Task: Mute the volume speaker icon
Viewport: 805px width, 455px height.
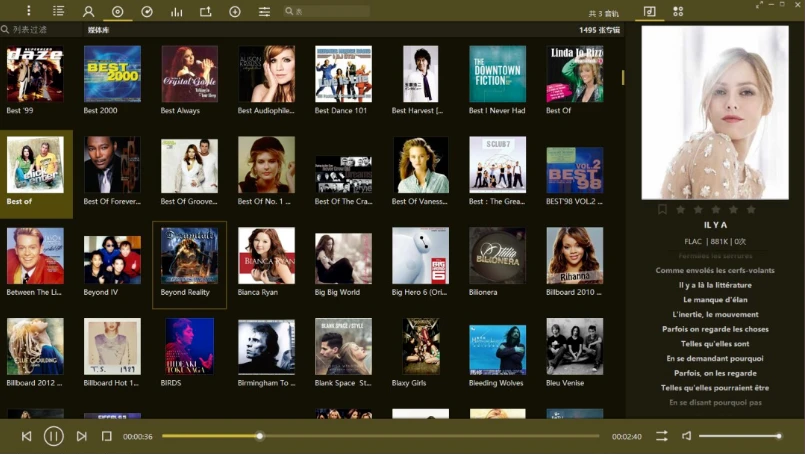Action: click(x=686, y=436)
